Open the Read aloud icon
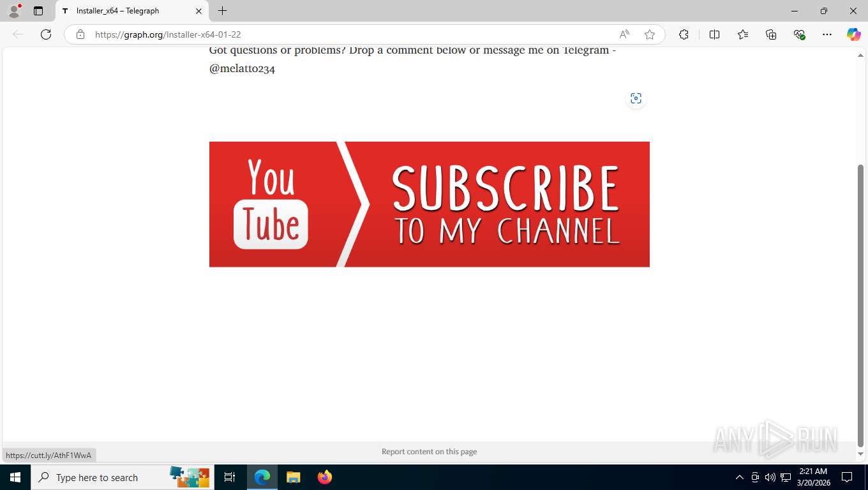Screen dimensions: 868x490 coord(624,34)
